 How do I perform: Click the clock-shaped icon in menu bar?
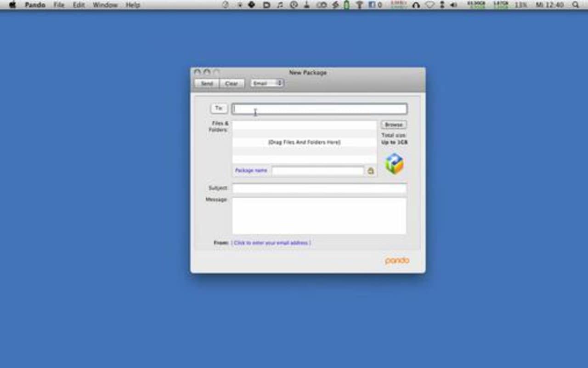pyautogui.click(x=294, y=5)
